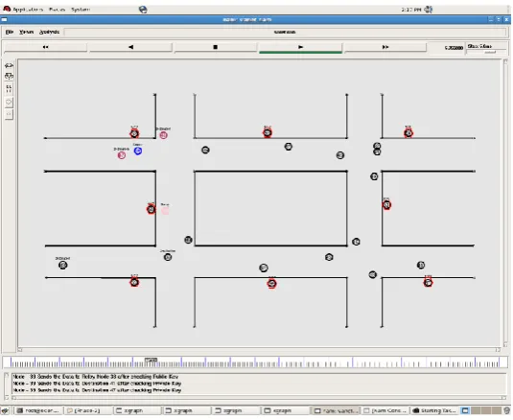Click the first log line about Relay Node 33
Image resolution: width=513 pixels, height=420 pixels.
[x=96, y=377]
